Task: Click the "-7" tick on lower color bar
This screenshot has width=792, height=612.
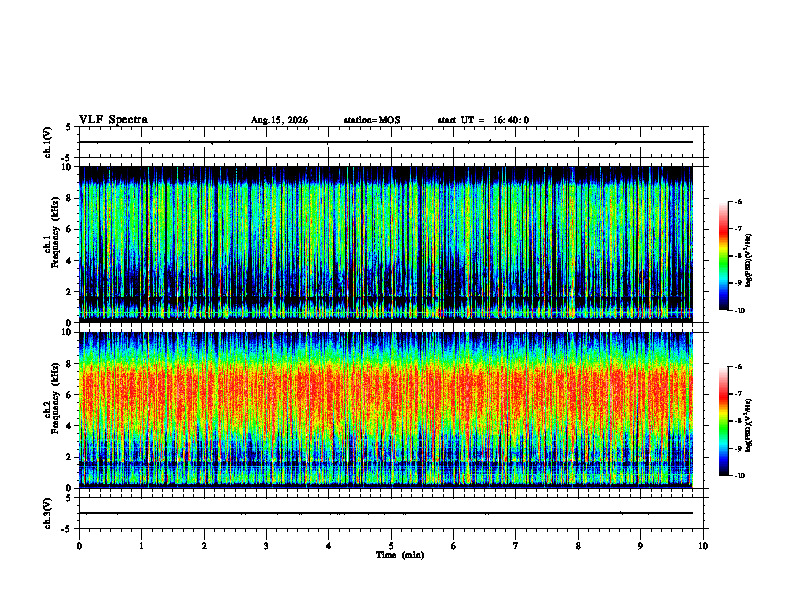Action: (x=738, y=394)
